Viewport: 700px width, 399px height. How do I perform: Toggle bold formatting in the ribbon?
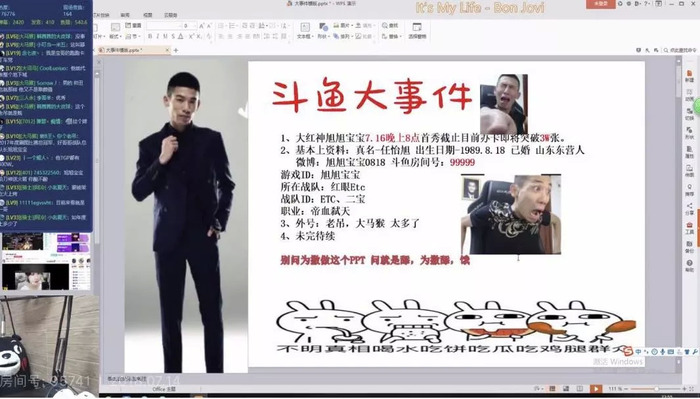150,36
